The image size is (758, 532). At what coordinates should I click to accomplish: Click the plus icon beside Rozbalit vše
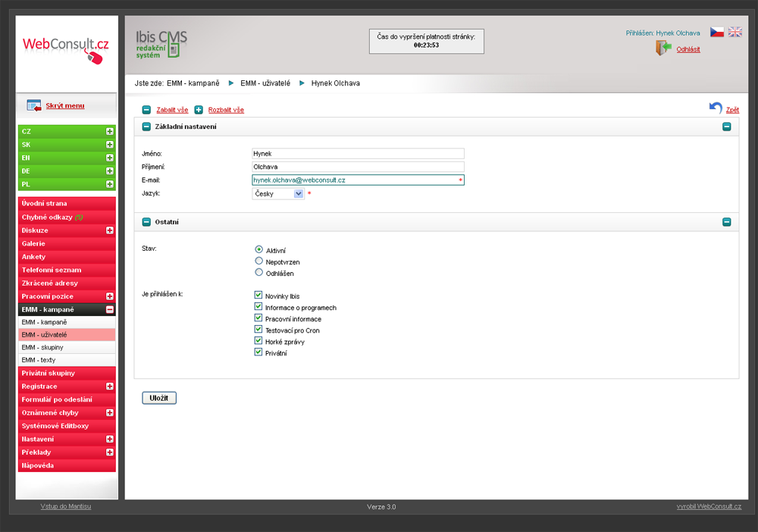[199, 110]
